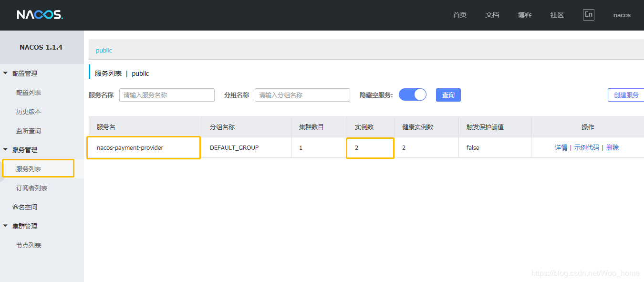
Task: Click the 触发保护阈值 column header
Action: coord(495,127)
